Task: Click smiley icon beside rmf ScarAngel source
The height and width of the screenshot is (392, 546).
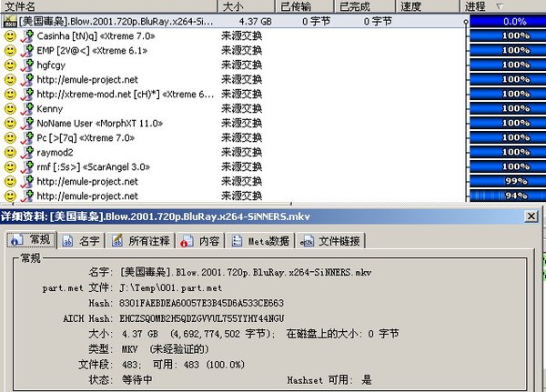Action: pos(10,167)
